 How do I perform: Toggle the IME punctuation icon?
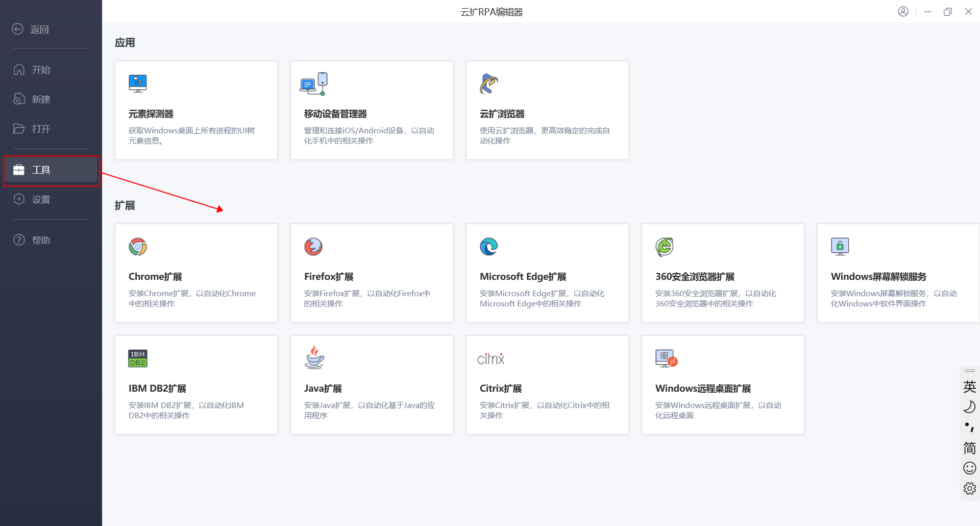[x=970, y=427]
